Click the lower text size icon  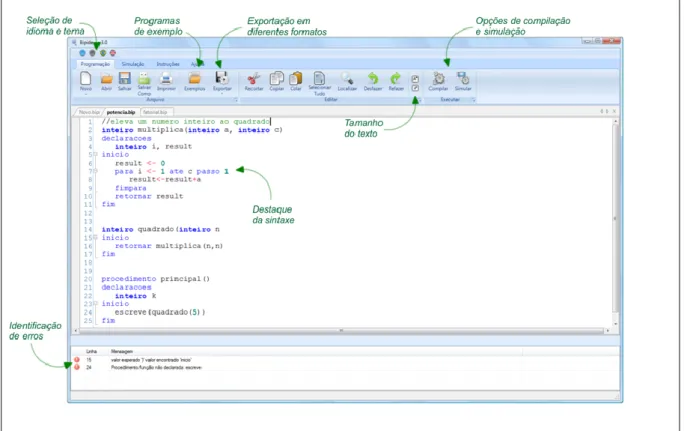(415, 88)
